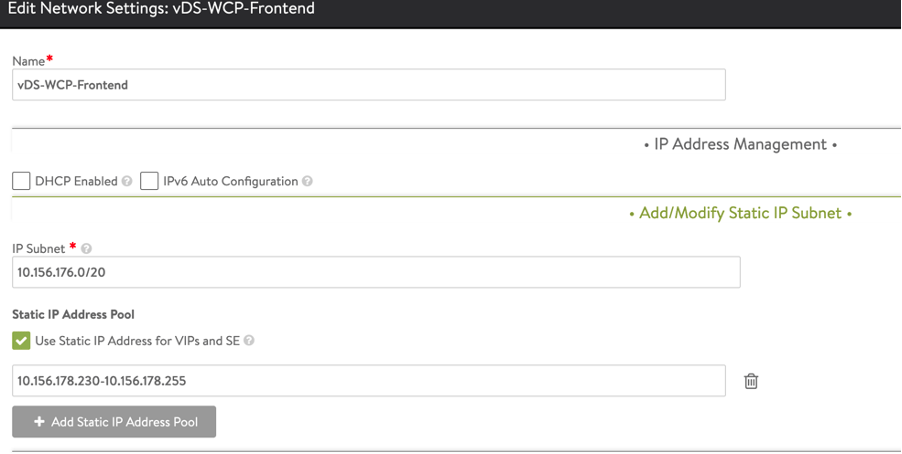
Task: Click the Name field label text
Action: click(x=29, y=62)
